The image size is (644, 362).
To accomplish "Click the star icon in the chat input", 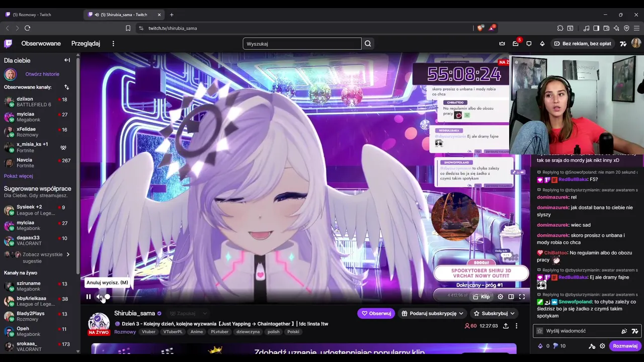I will [x=539, y=331].
